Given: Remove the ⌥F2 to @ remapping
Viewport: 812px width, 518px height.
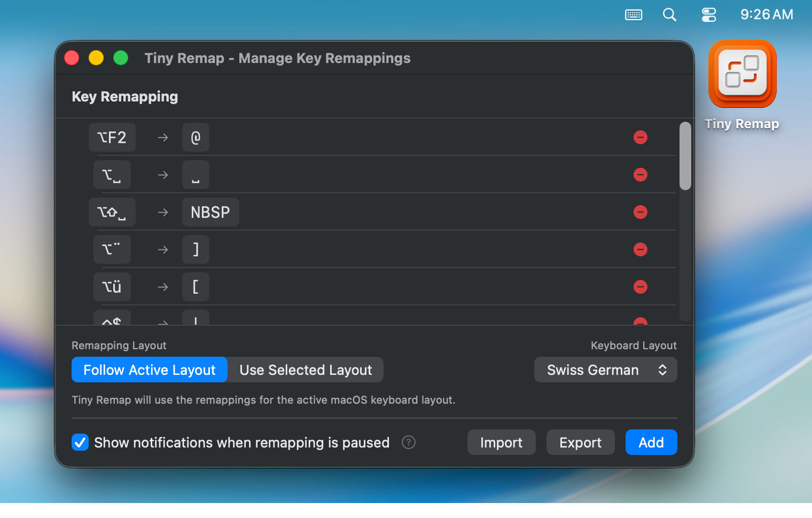Looking at the screenshot, I should [641, 137].
